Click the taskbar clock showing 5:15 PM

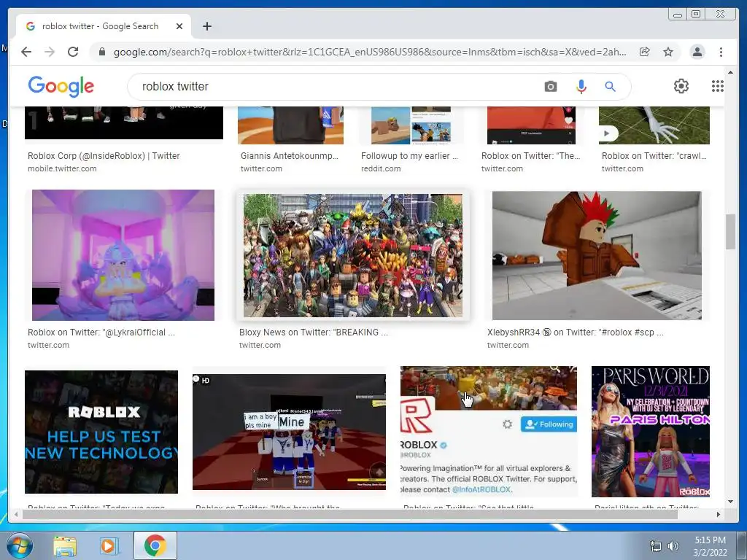point(710,546)
